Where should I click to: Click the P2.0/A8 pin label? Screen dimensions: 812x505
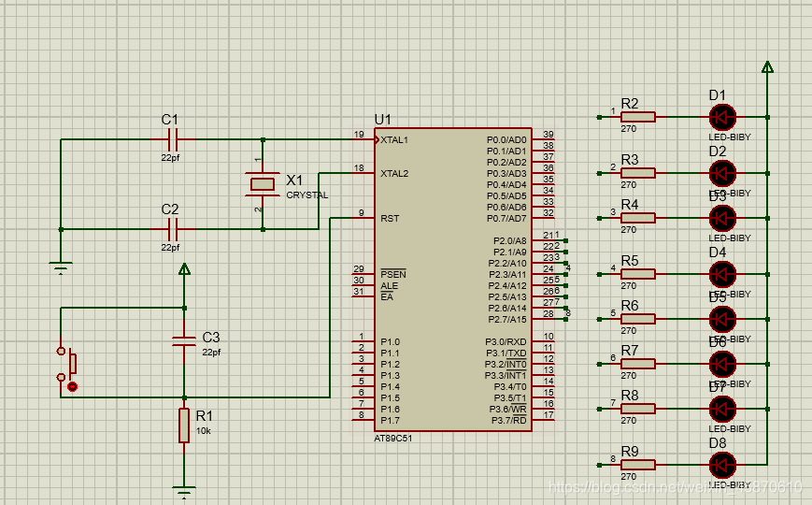509,241
